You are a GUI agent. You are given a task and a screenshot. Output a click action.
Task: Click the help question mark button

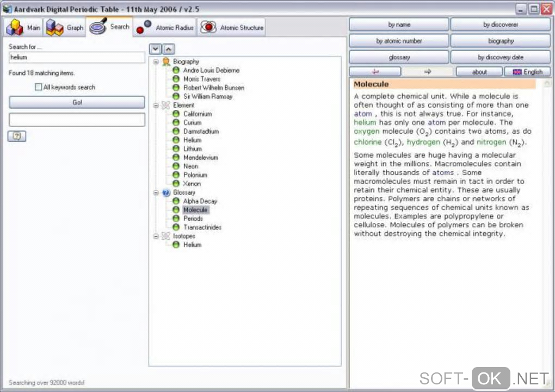[x=17, y=136]
